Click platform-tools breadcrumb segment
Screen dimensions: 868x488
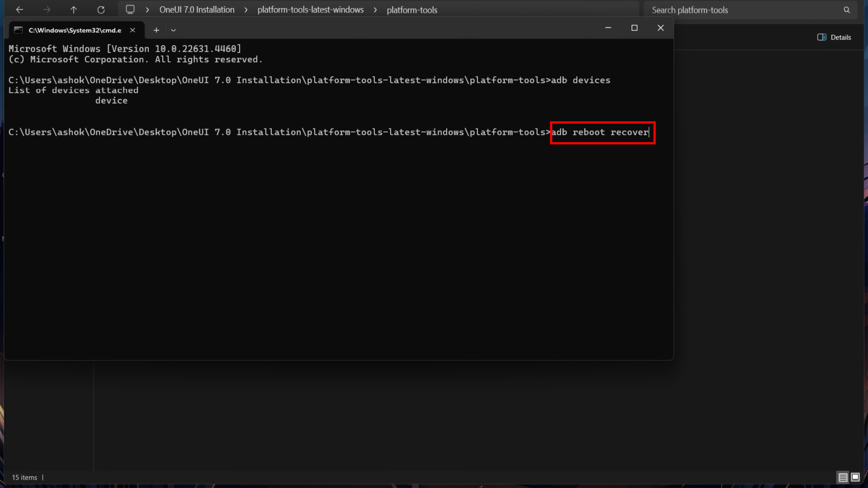[x=412, y=10]
